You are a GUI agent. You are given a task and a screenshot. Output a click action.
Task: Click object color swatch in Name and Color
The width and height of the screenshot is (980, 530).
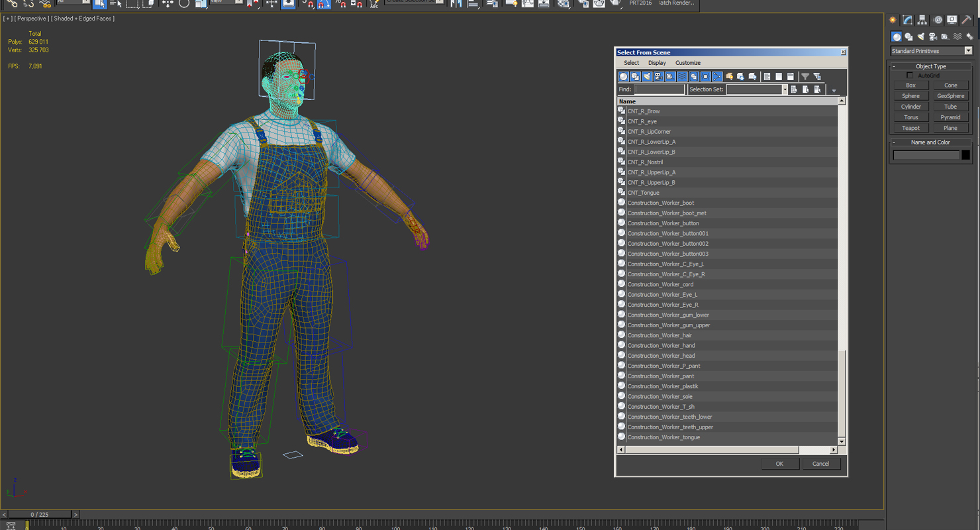(x=965, y=155)
